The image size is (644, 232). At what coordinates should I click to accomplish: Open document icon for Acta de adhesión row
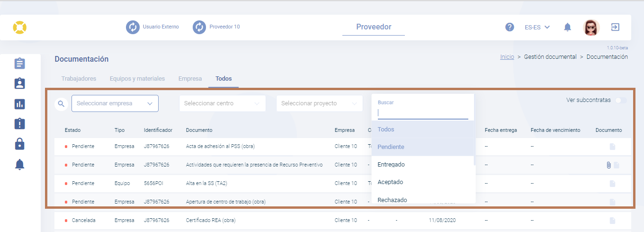pos(612,147)
